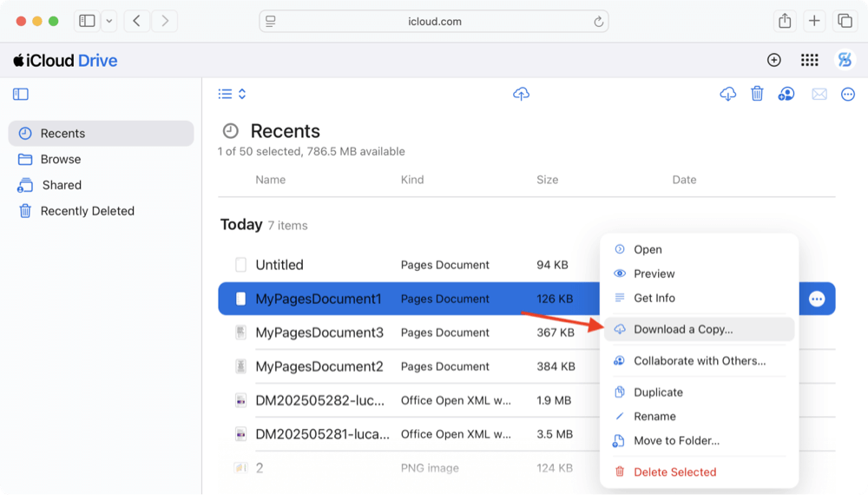
Task: Choose Delete Selected from context menu
Action: point(699,472)
